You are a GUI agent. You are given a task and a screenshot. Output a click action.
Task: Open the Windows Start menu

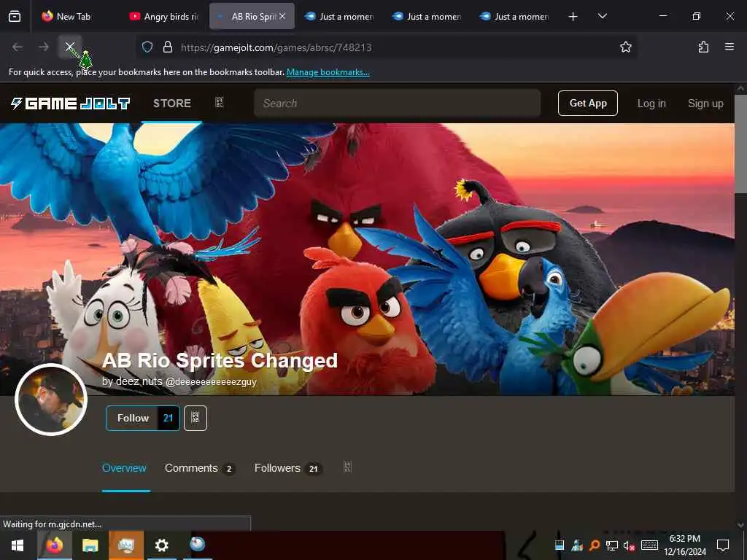tap(18, 545)
